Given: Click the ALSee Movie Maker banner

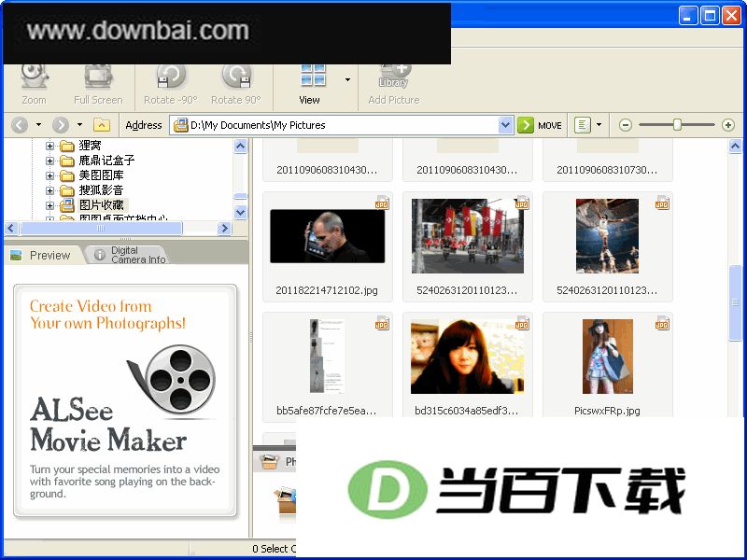Looking at the screenshot, I should 125,400.
